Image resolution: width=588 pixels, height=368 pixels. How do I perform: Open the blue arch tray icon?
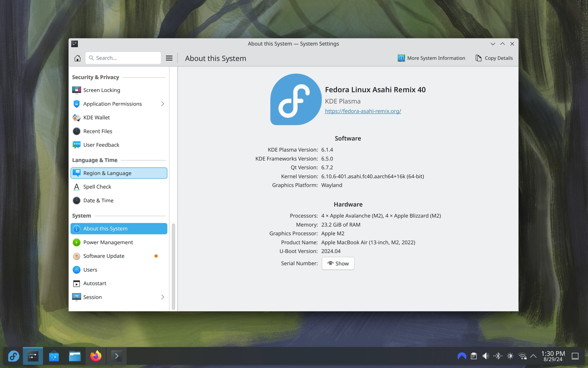tap(462, 356)
